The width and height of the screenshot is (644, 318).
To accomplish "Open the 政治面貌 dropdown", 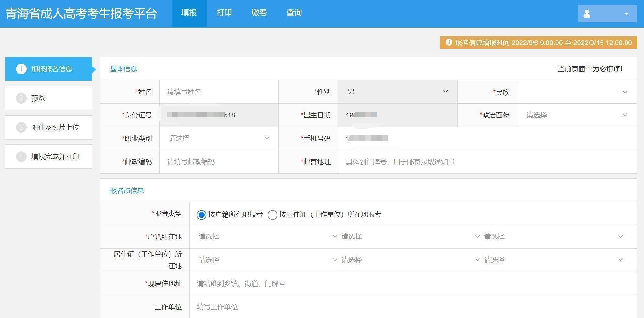I will click(576, 115).
